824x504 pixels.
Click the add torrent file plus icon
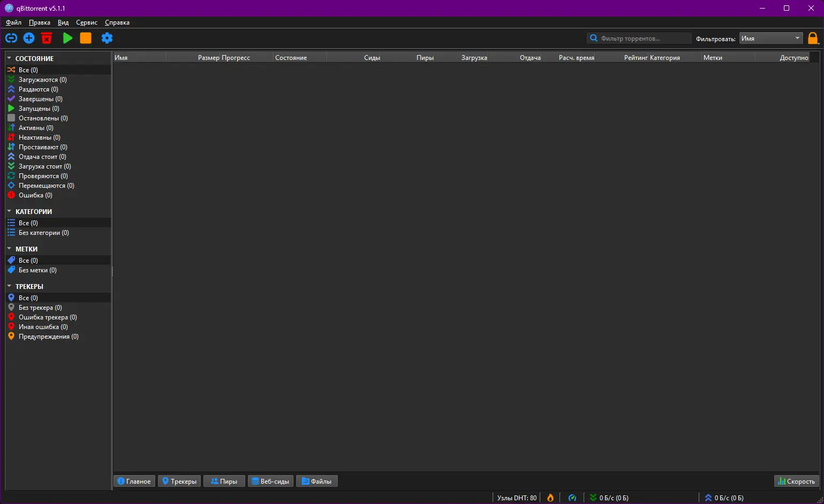tap(29, 38)
